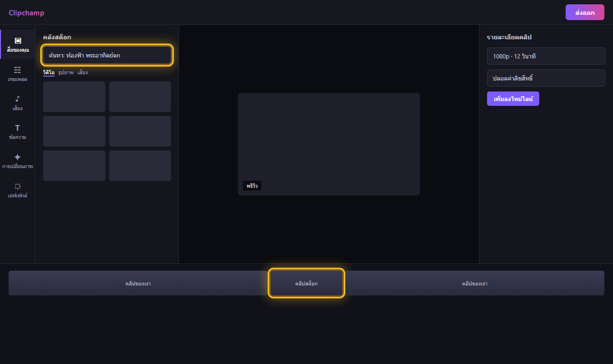Select the คลิปของเรา clip preceding คลิปสต็อก
This screenshot has width=613, height=364.
(x=138, y=283)
